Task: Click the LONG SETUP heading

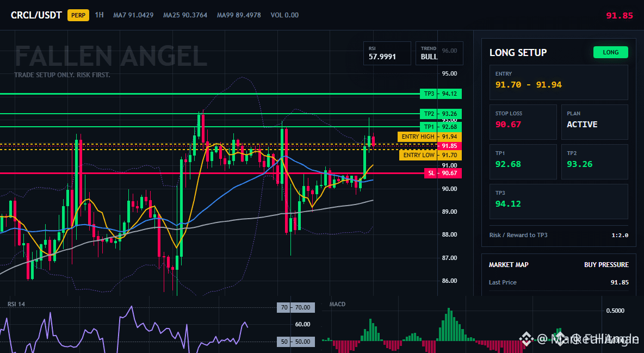Action: click(518, 53)
